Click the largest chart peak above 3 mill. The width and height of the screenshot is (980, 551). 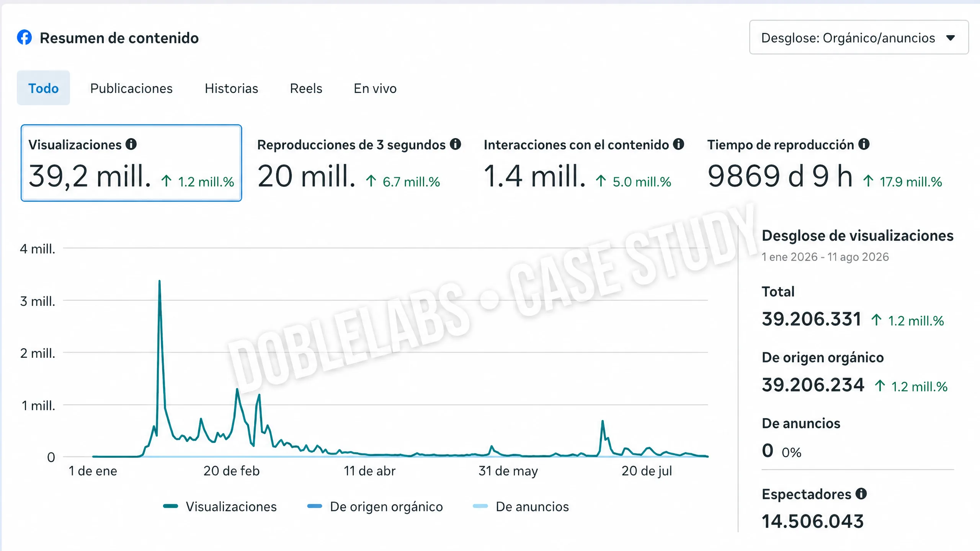[159, 282]
